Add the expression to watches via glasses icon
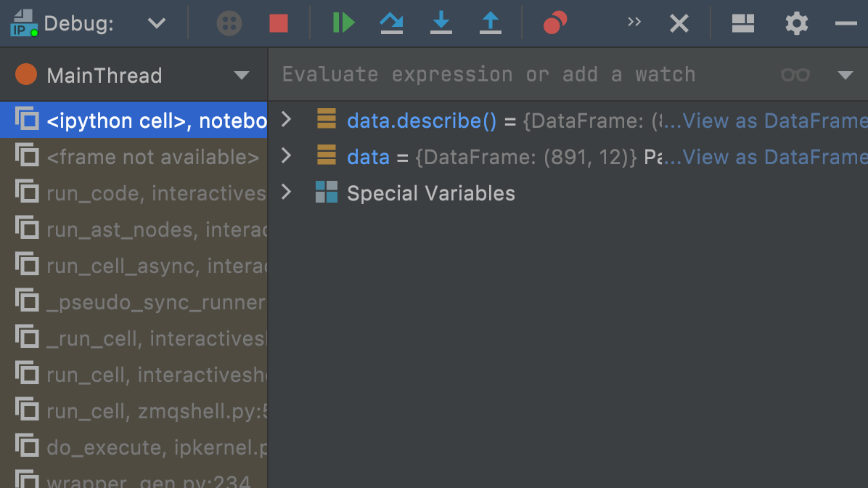Screen dimensions: 868x488 click(795, 75)
